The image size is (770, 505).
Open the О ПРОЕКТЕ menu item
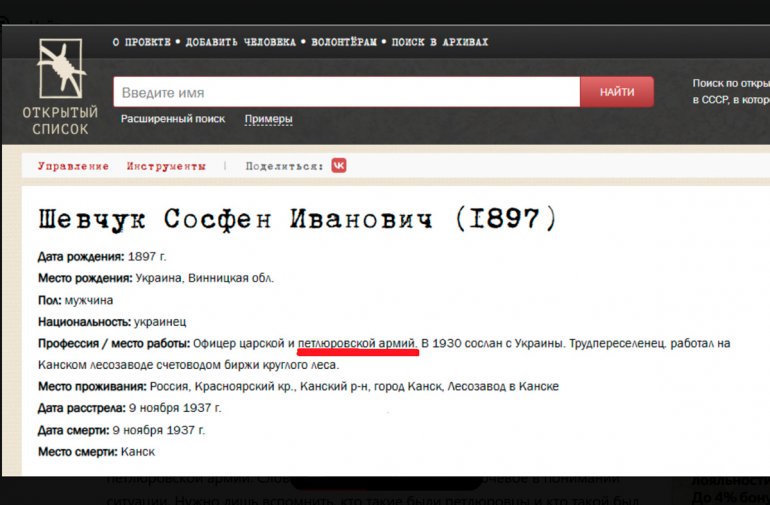pyautogui.click(x=141, y=42)
